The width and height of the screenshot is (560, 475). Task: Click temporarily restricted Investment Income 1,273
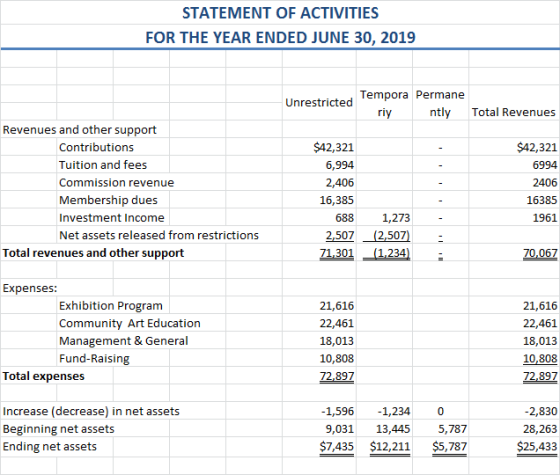click(x=396, y=218)
